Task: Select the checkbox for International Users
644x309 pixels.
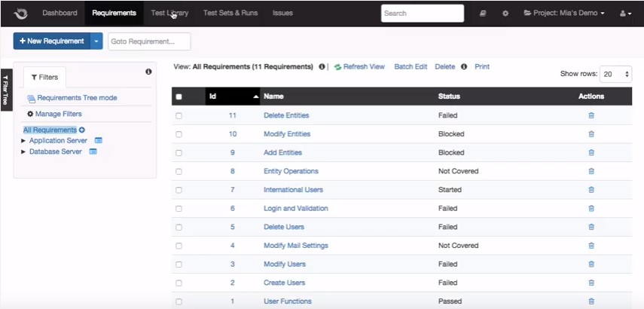Action: (x=179, y=190)
